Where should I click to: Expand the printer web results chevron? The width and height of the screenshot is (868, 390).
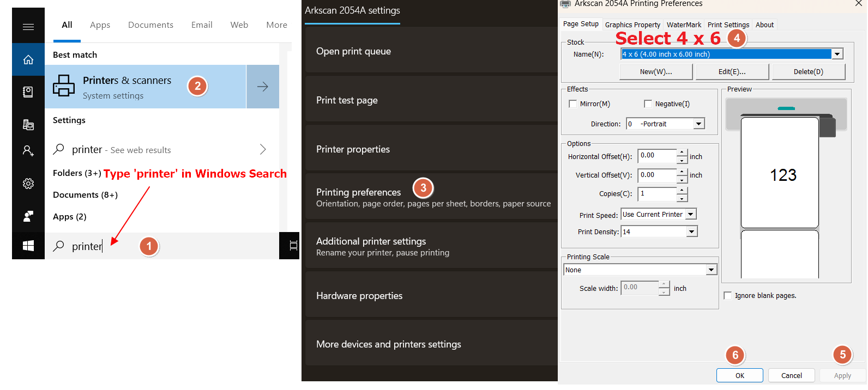pos(263,149)
